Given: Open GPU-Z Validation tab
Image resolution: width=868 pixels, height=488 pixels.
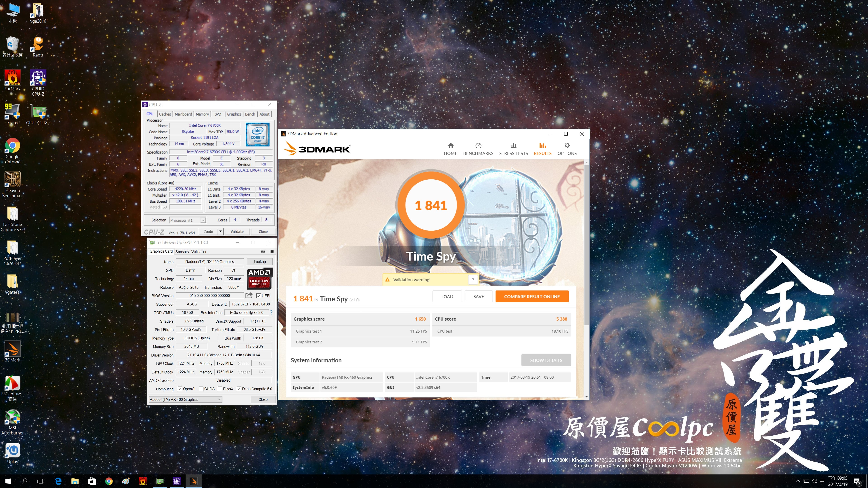Looking at the screenshot, I should 199,252.
